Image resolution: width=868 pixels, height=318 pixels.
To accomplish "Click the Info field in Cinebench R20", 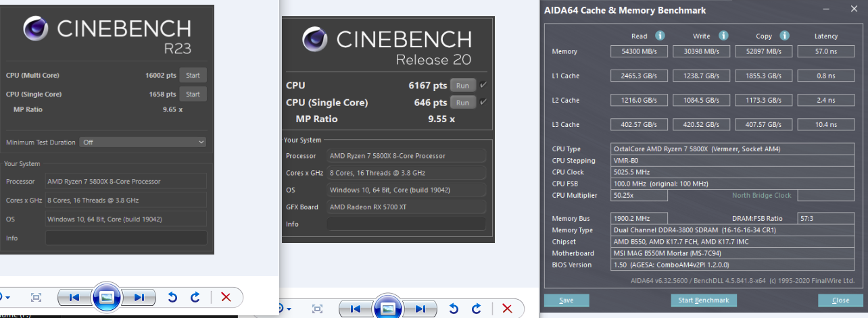I will click(406, 224).
